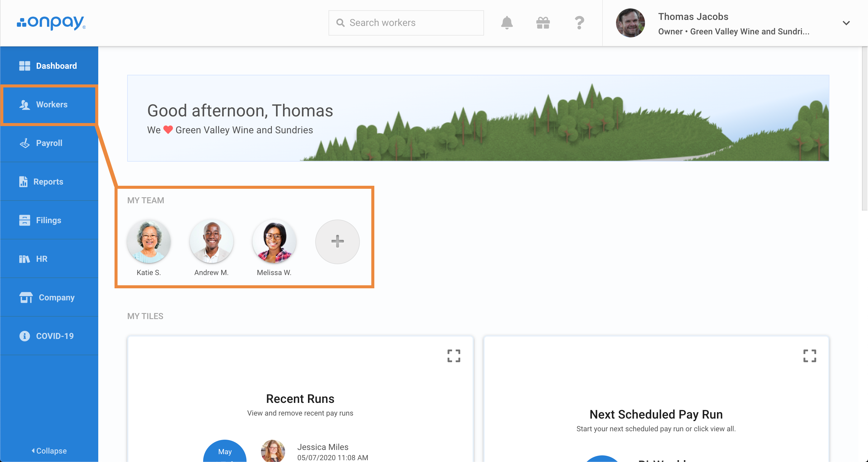This screenshot has width=868, height=462.
Task: Click the Reports document icon
Action: (23, 182)
